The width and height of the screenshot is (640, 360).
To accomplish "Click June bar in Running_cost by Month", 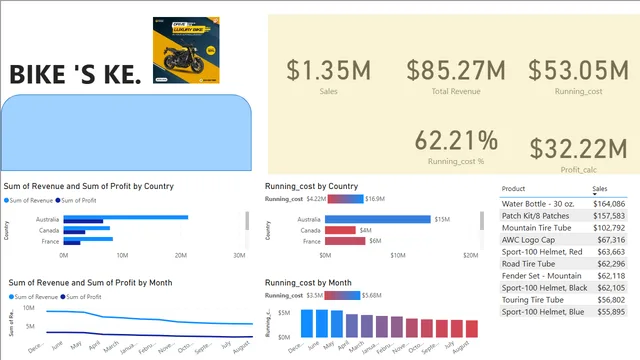I will click(x=322, y=323).
